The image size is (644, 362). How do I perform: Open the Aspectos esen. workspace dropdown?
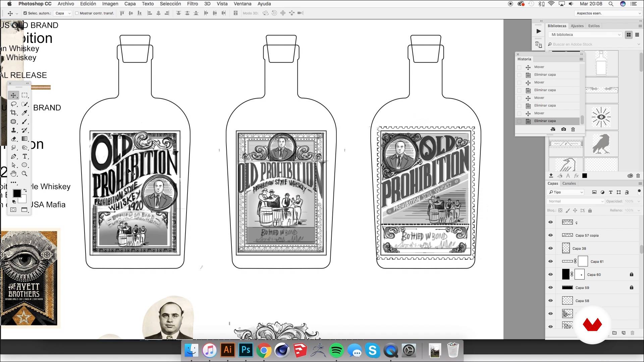tap(608, 13)
